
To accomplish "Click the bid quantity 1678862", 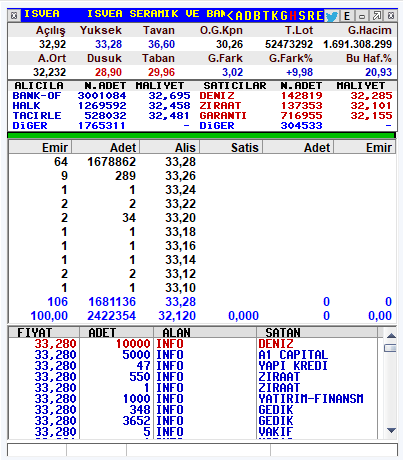I will tap(112, 162).
